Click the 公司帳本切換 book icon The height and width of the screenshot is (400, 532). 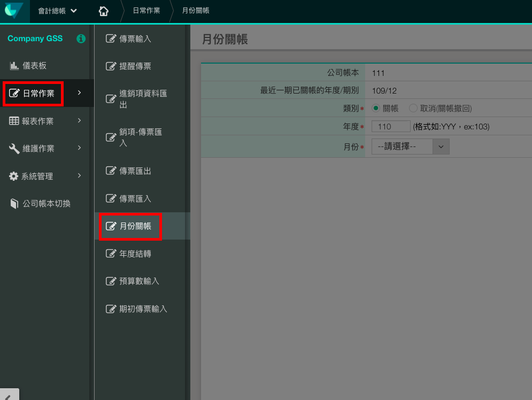(14, 204)
